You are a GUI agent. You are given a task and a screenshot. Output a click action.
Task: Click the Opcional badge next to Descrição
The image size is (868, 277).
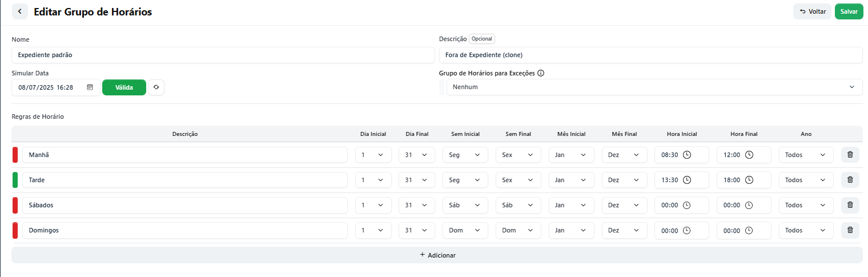(482, 39)
